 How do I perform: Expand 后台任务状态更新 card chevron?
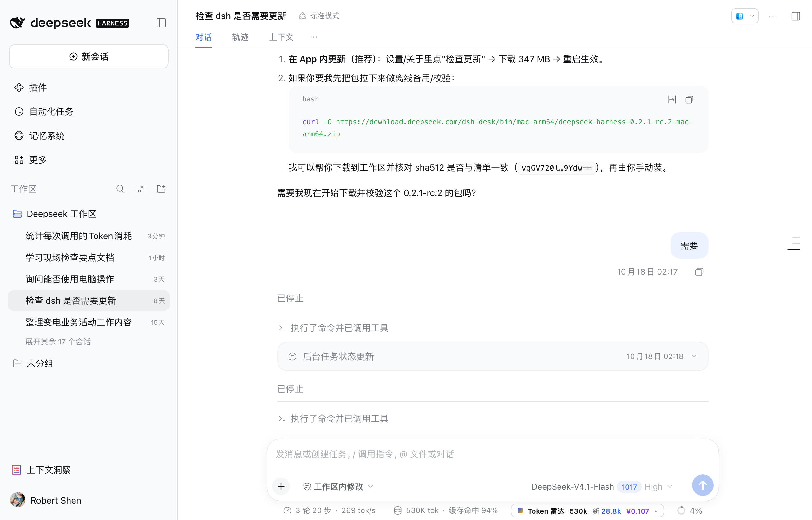point(694,357)
